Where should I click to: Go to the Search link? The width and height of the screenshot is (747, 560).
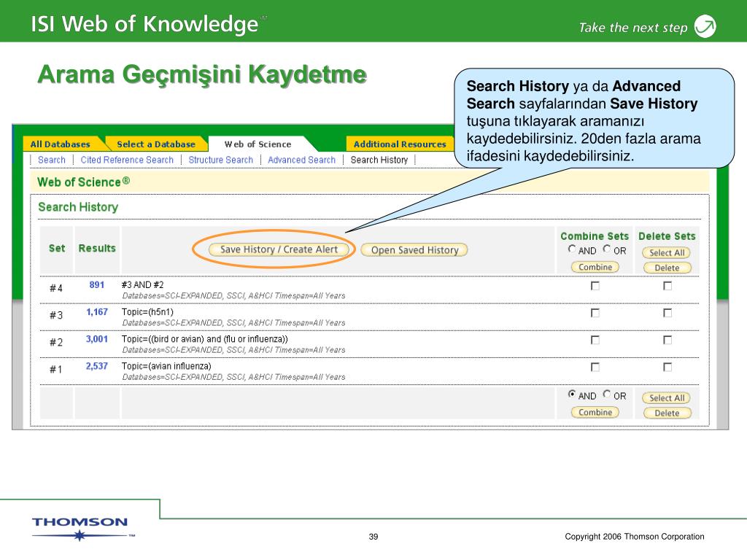(x=52, y=160)
